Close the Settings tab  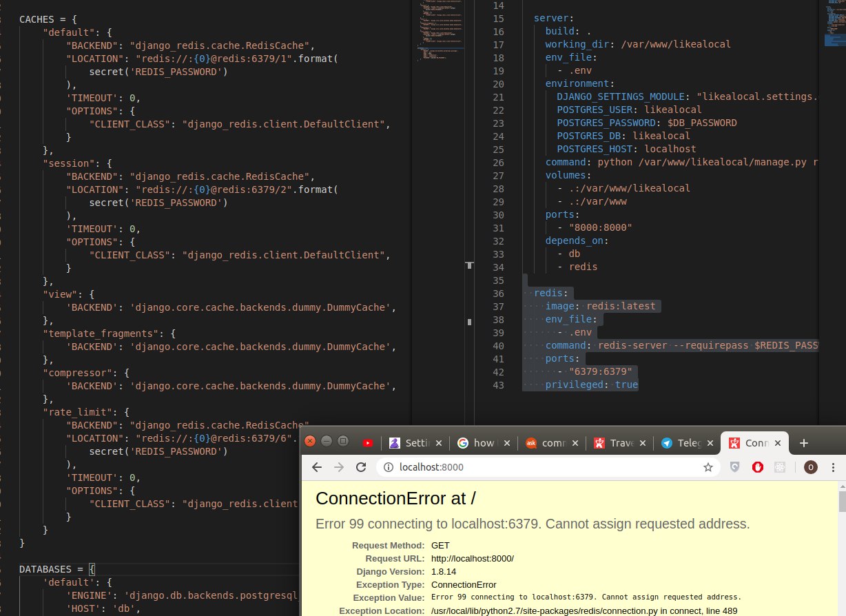click(440, 443)
